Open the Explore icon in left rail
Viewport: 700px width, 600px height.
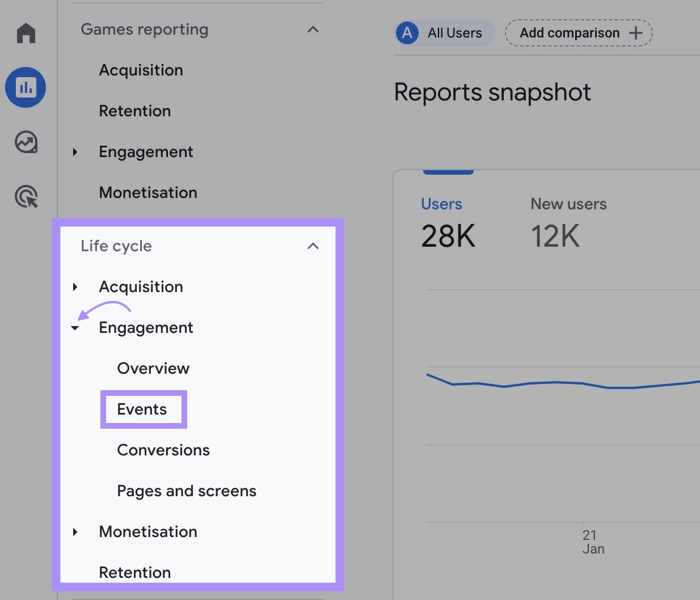tap(26, 142)
